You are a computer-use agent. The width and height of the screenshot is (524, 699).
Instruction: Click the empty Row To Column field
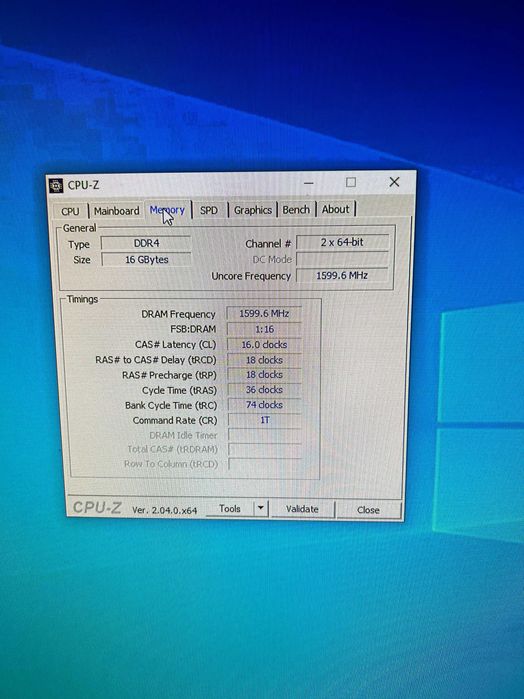265,464
